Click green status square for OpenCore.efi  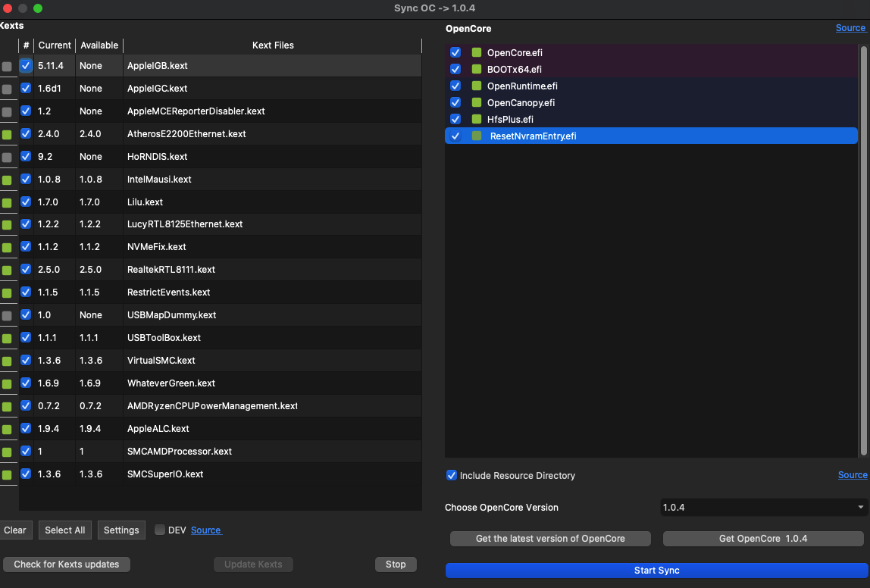477,53
